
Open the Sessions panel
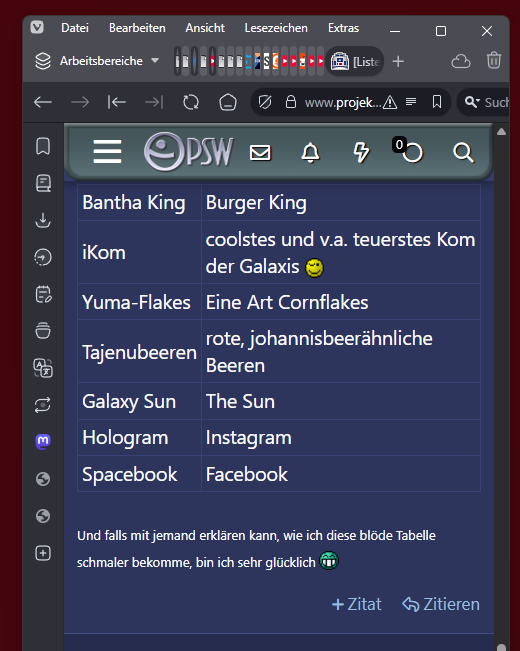point(43,405)
